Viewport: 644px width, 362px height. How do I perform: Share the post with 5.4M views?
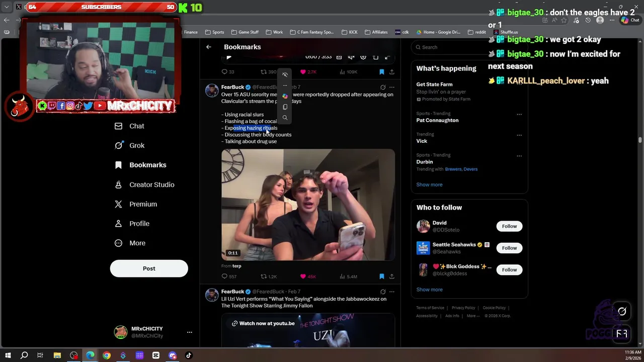pos(392,277)
